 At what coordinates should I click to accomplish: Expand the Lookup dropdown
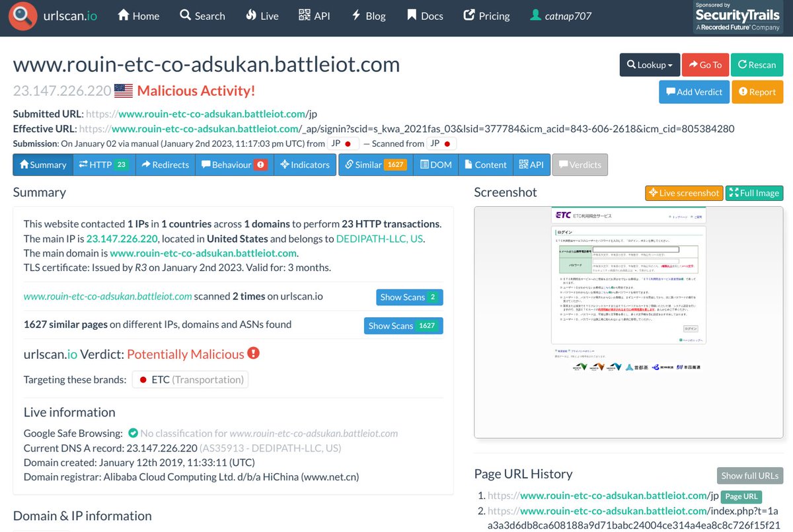pos(649,65)
